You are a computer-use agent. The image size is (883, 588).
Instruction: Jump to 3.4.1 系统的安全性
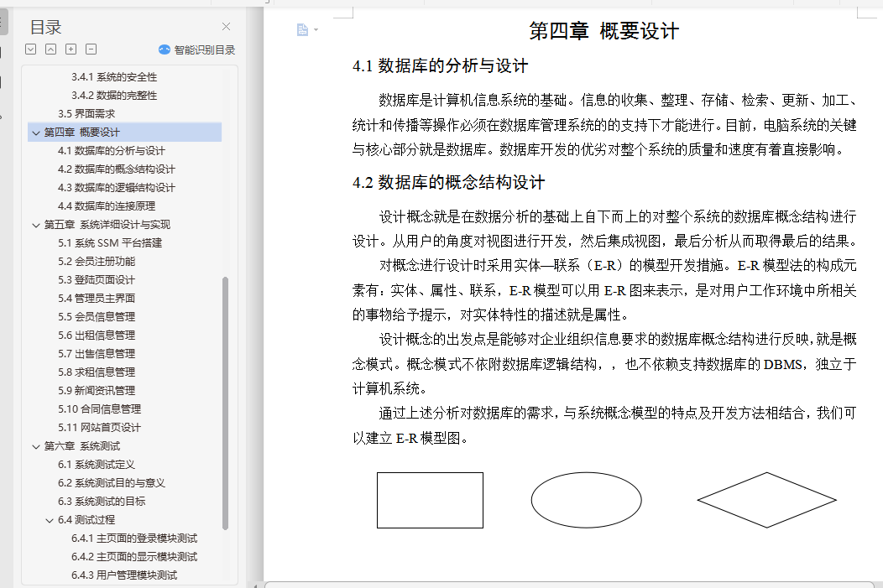(x=114, y=77)
